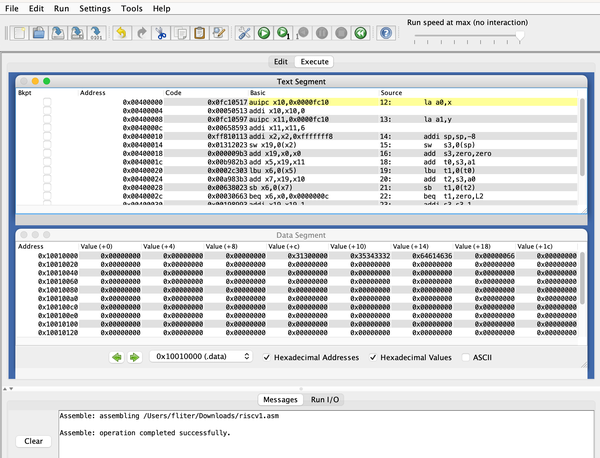Viewport: 600px width, 458px height.
Task: Disable Hexadecimal Addresses checkbox
Action: point(267,357)
